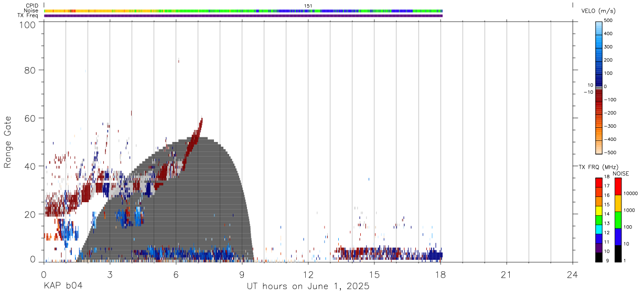Click the VELO (m/s) colorbar title
Viewport: 644px width, 297px height.
599,11
